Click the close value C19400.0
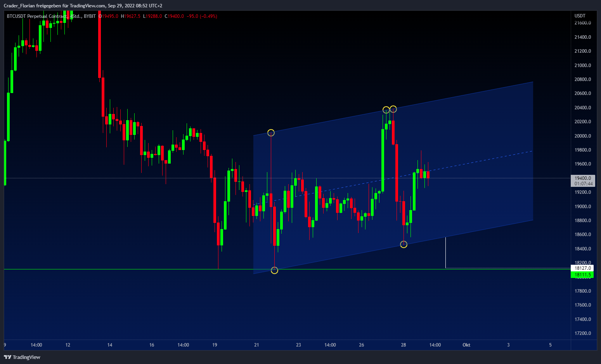601x364 pixels. click(174, 16)
